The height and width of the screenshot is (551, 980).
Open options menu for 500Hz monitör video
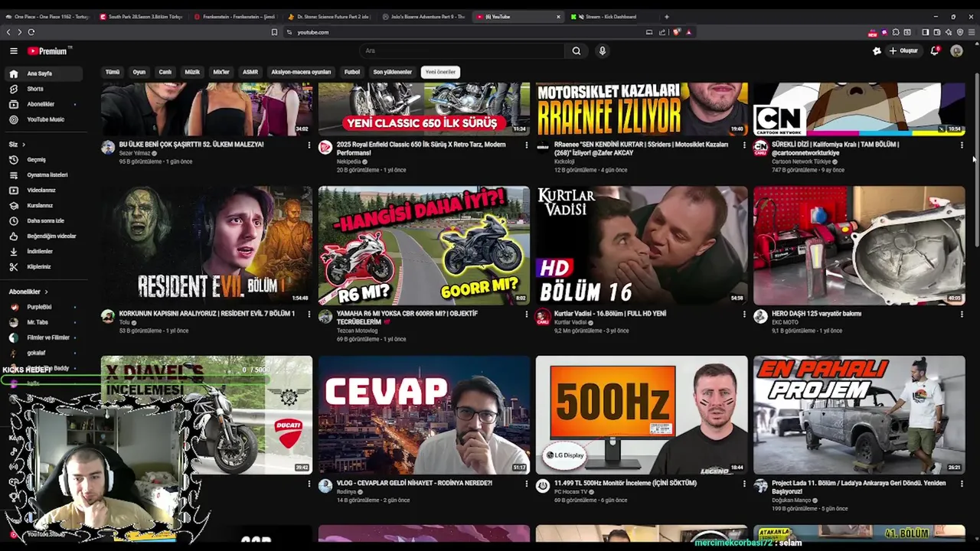point(743,484)
